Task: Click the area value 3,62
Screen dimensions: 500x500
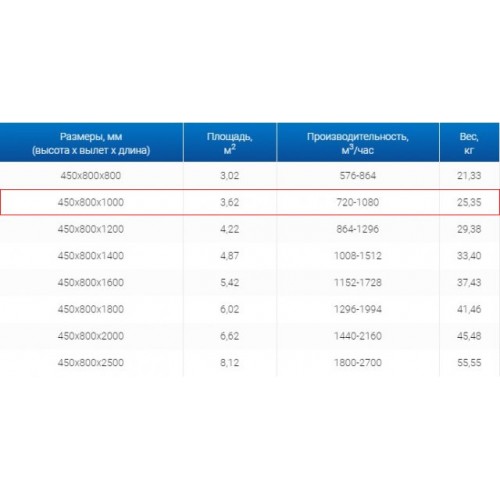Action: pos(230,202)
